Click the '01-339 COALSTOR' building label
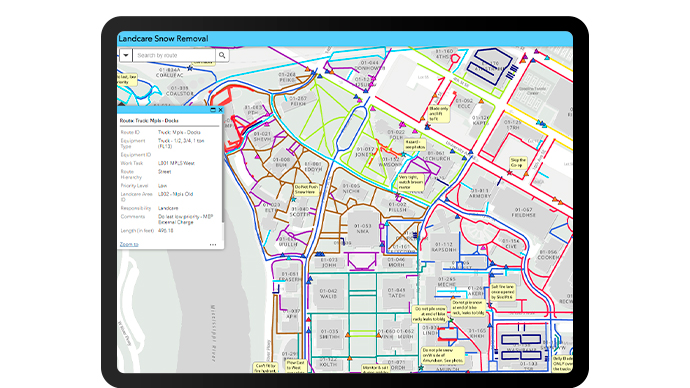This screenshot has height=388, width=690. click(180, 91)
